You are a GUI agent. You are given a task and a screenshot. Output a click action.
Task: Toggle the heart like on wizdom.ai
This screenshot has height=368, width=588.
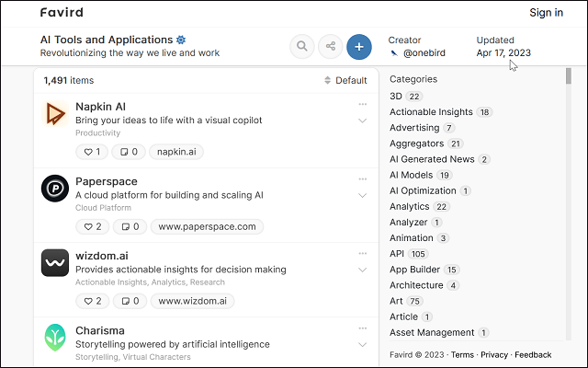click(x=93, y=301)
